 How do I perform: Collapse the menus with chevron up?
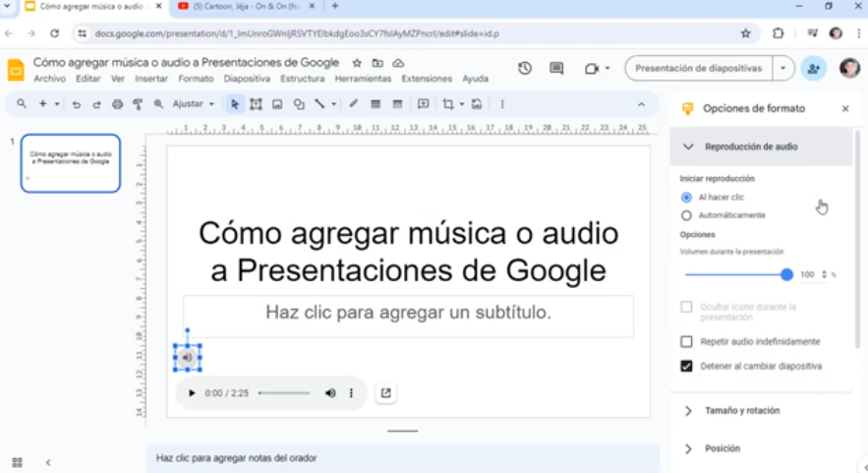(x=641, y=104)
